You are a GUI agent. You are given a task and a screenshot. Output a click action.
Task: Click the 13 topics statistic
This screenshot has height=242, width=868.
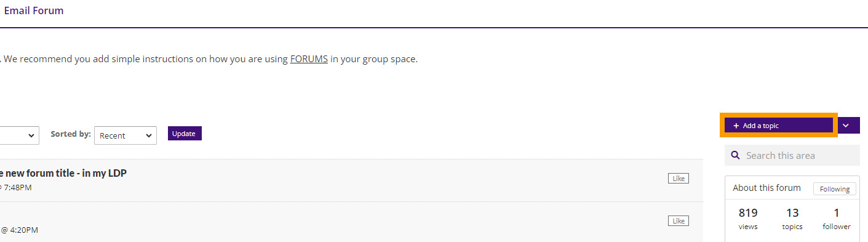[x=792, y=219]
